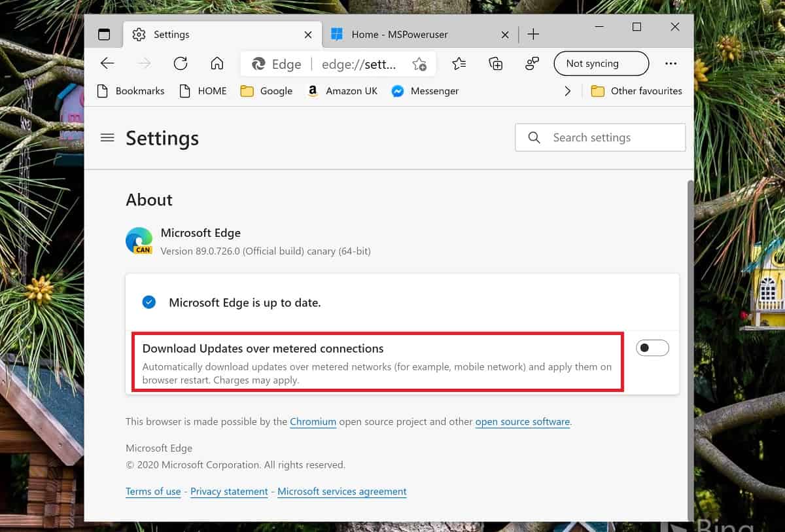This screenshot has height=532, width=785.
Task: Open the HOME favourite
Action: (x=203, y=91)
